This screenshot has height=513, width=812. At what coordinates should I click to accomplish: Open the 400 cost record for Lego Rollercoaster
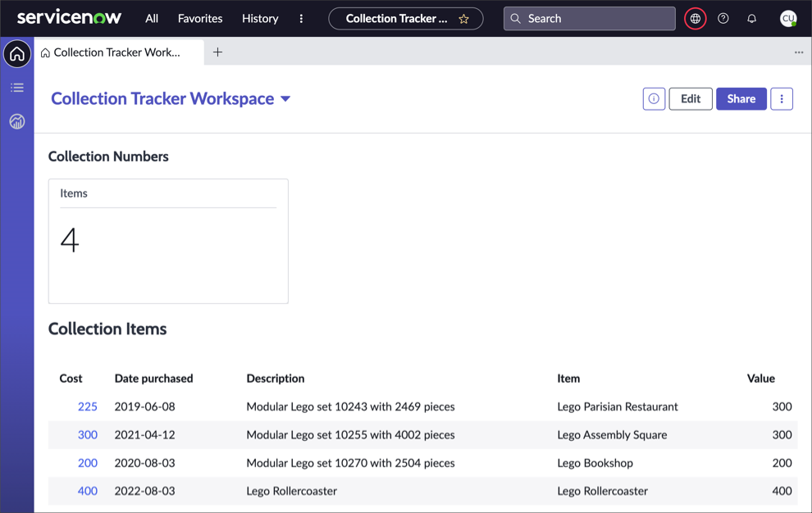click(87, 491)
